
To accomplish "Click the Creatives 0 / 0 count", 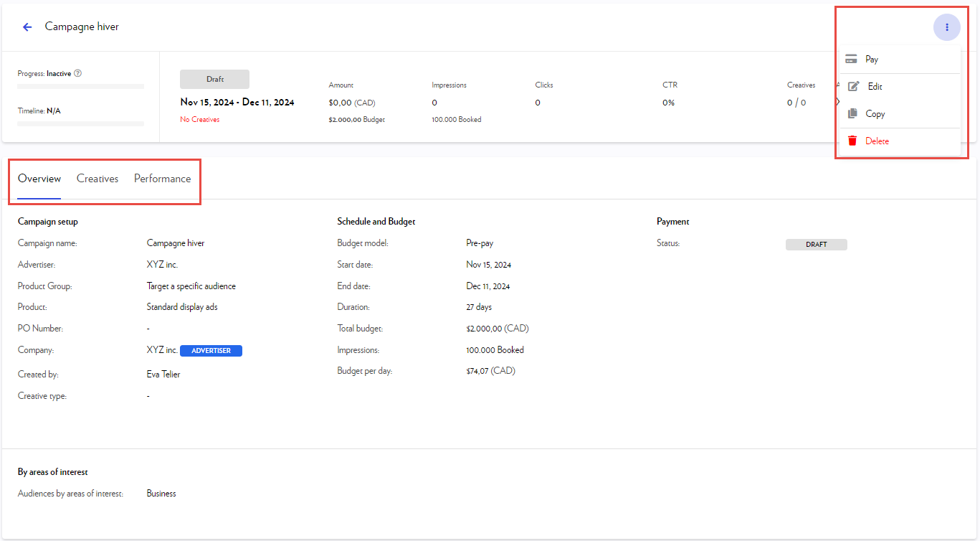I will [796, 103].
